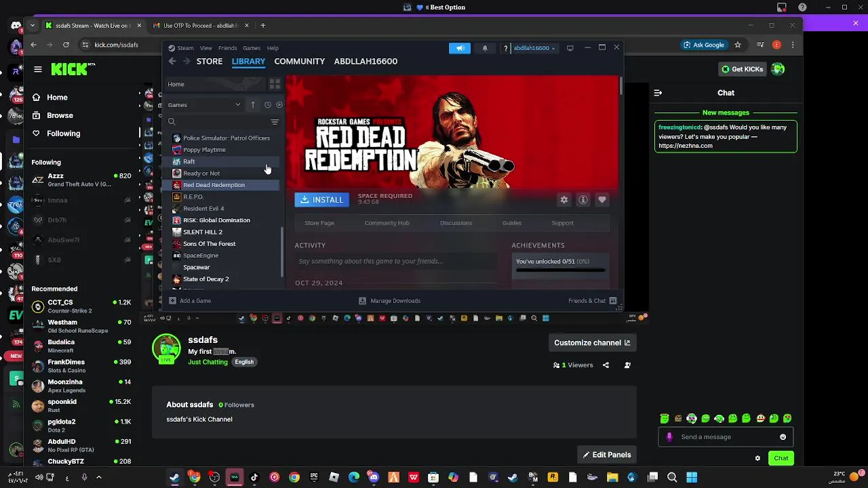Open the Friends menu in Steam
This screenshot has width=868, height=488.
(228, 48)
